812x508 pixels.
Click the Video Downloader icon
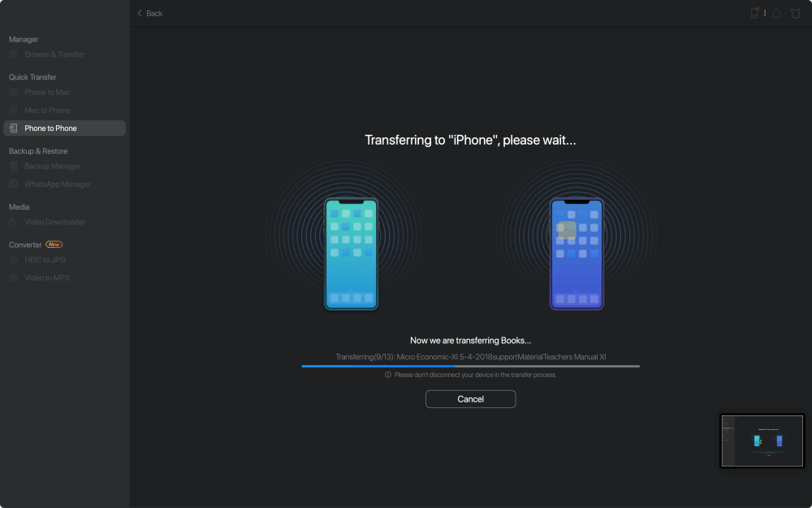click(14, 222)
